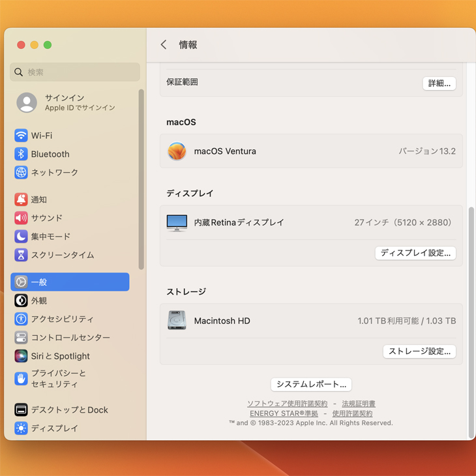Click the アクセシビリティ icon
This screenshot has height=476, width=476.
click(x=21, y=319)
